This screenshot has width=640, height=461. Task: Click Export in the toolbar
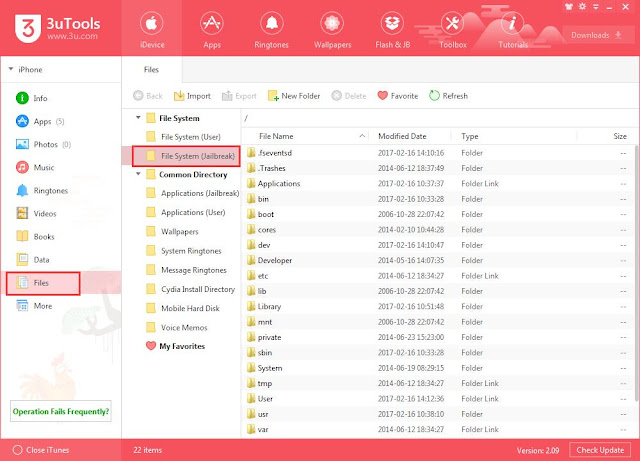point(239,96)
